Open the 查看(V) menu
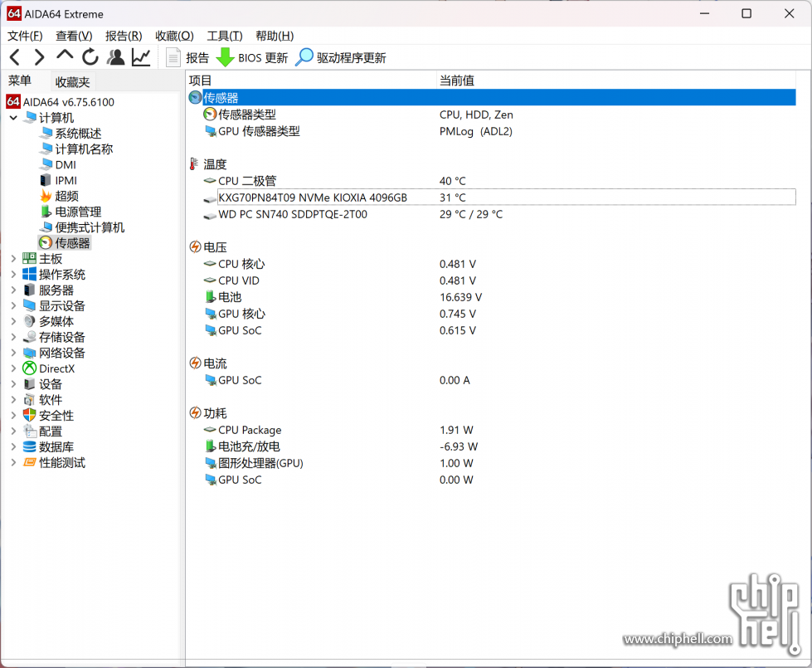 tap(74, 36)
